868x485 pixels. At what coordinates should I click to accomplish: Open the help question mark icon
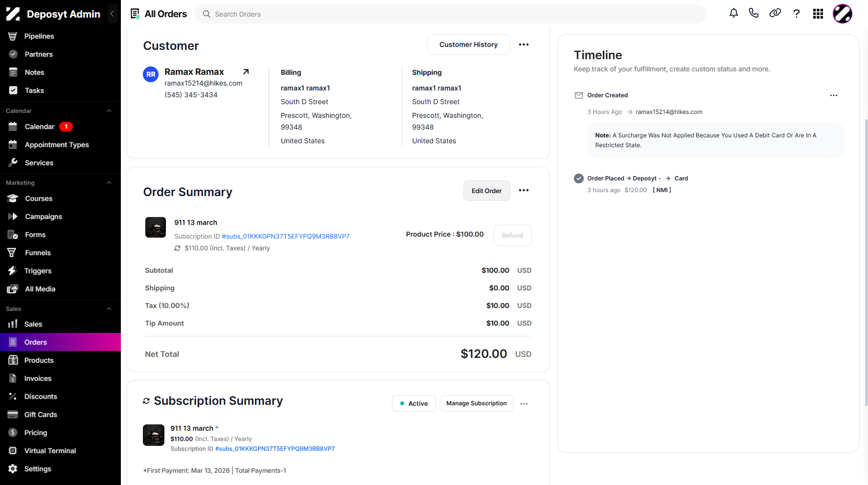pos(797,13)
